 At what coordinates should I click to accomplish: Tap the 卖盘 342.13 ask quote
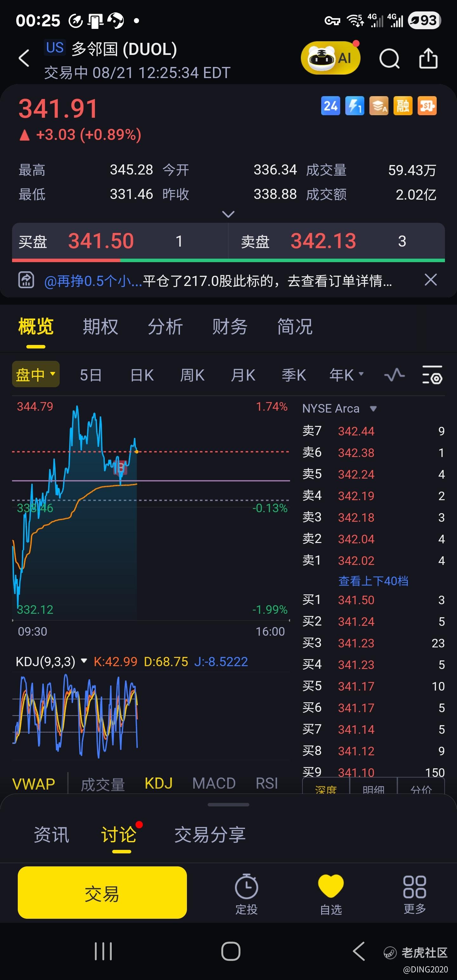coord(337,241)
